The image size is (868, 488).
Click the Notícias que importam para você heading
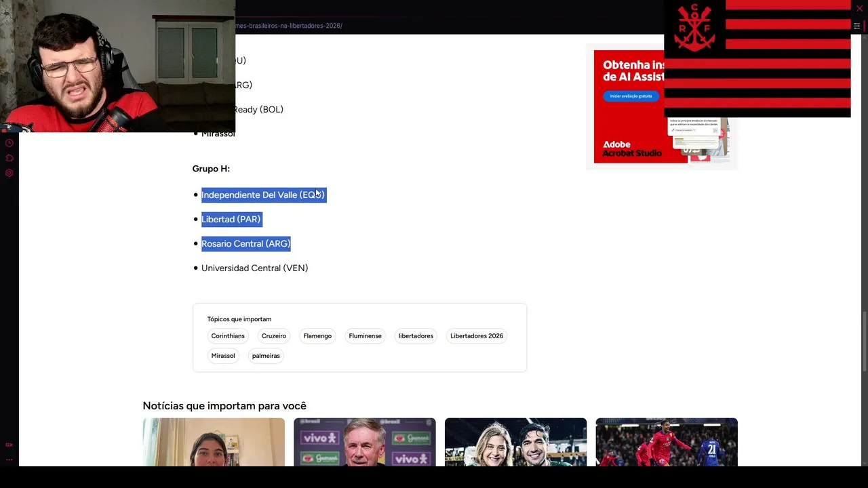click(x=224, y=406)
